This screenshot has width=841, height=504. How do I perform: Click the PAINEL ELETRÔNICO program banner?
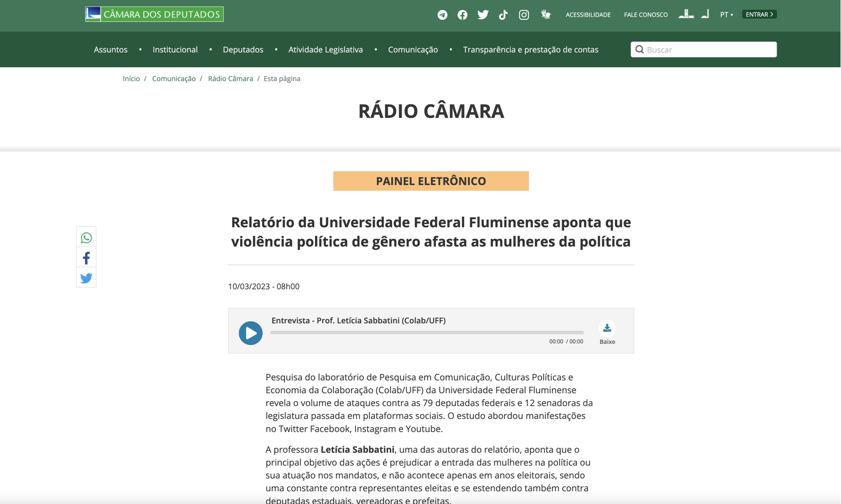tap(431, 181)
